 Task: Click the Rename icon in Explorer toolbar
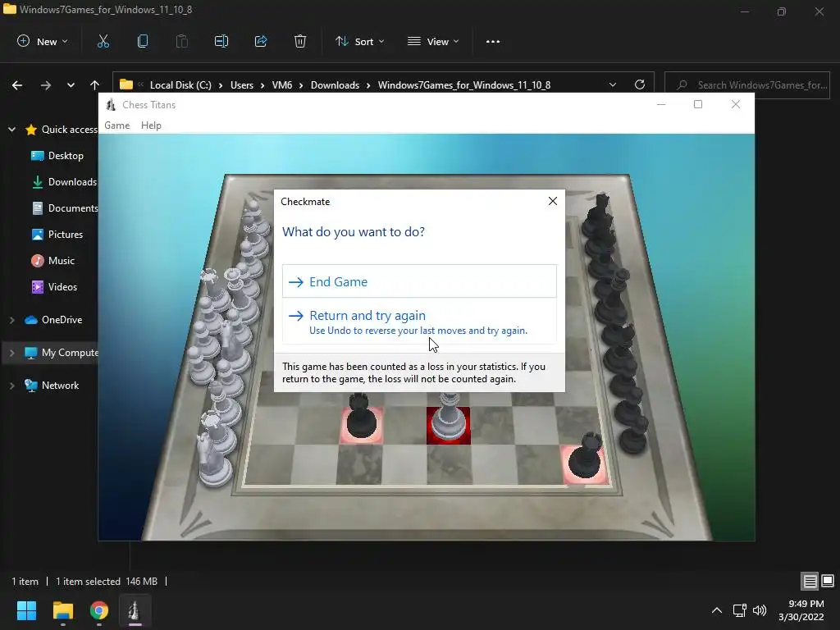(x=221, y=41)
